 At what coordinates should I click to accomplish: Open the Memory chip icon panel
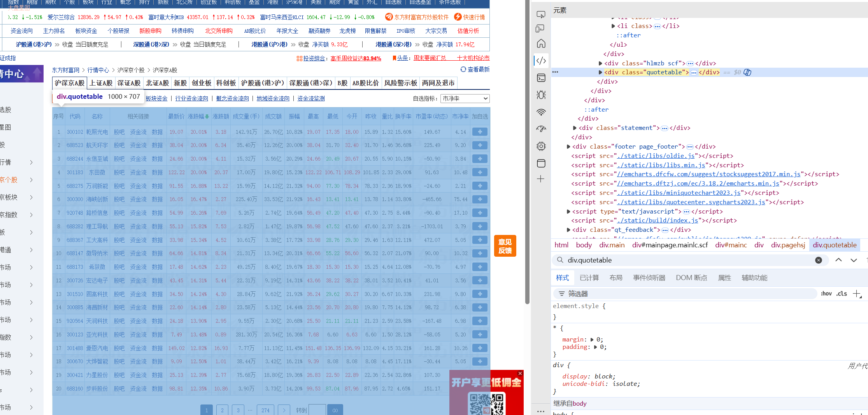541,146
